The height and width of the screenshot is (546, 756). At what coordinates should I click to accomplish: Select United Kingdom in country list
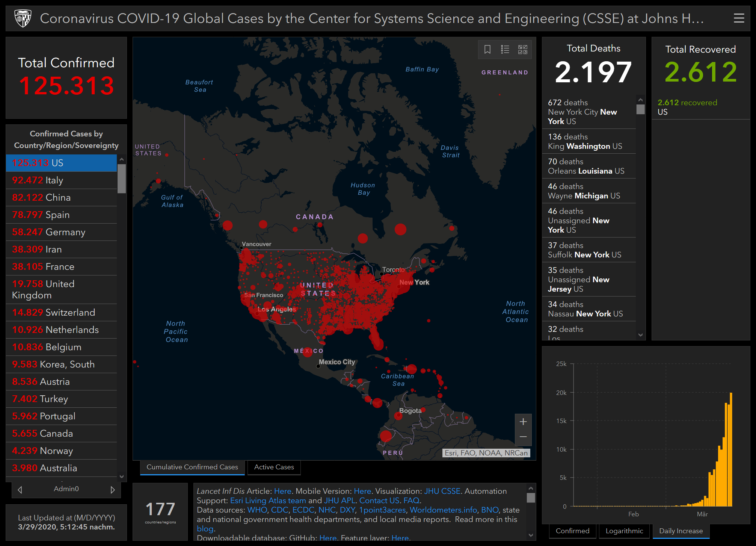tap(61, 290)
